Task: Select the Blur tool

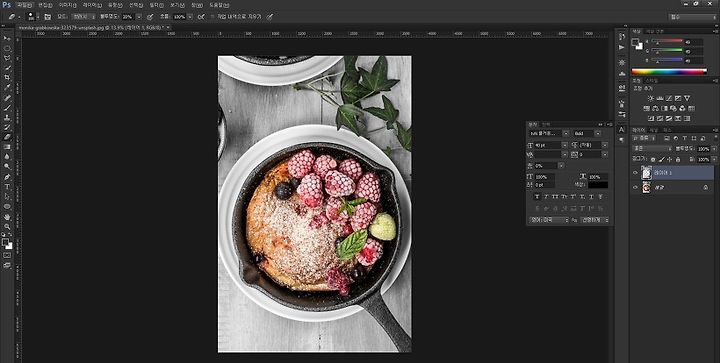Action: (x=7, y=156)
